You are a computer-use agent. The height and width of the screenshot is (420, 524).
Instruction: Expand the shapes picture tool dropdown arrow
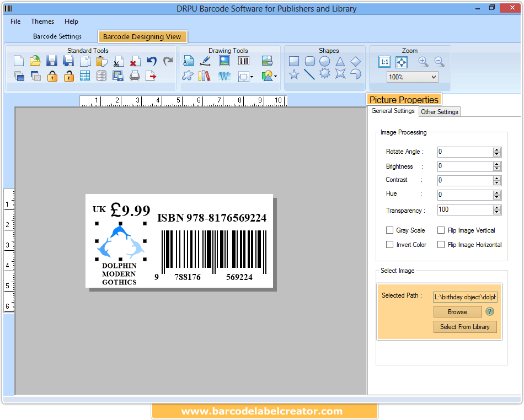coord(276,77)
